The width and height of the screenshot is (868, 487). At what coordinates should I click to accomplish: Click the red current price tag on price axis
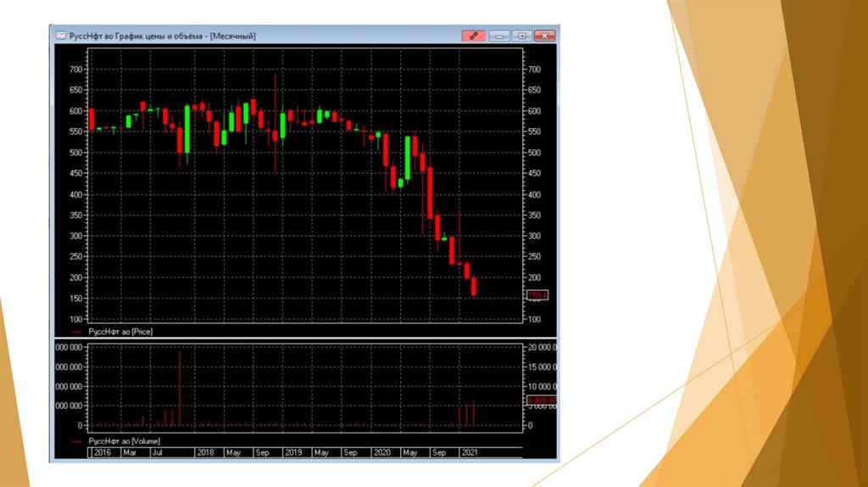pos(537,294)
